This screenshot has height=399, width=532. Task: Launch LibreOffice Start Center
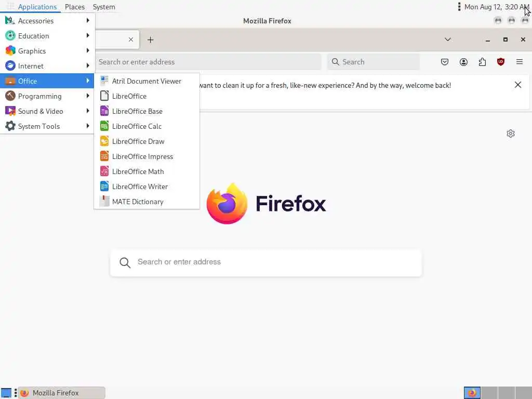click(x=147, y=96)
